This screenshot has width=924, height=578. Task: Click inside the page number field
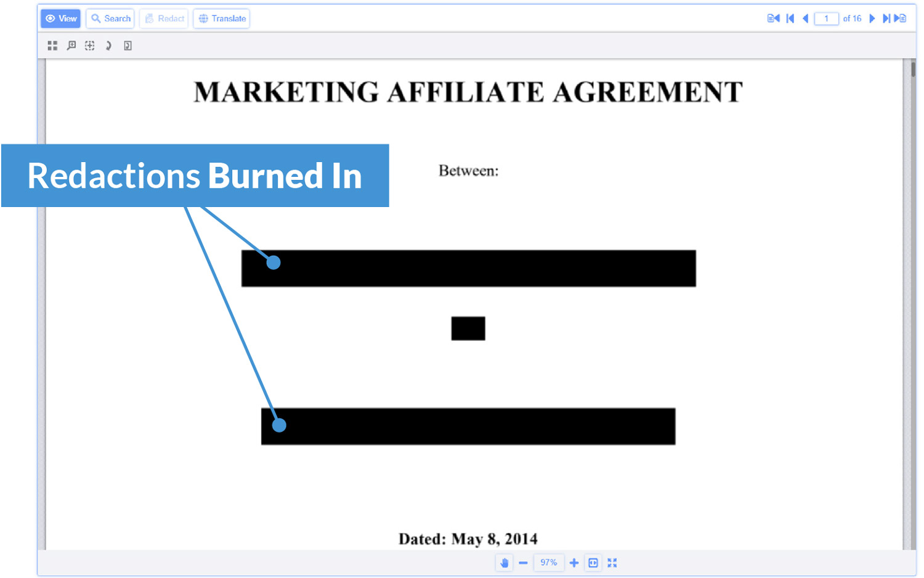coord(827,18)
